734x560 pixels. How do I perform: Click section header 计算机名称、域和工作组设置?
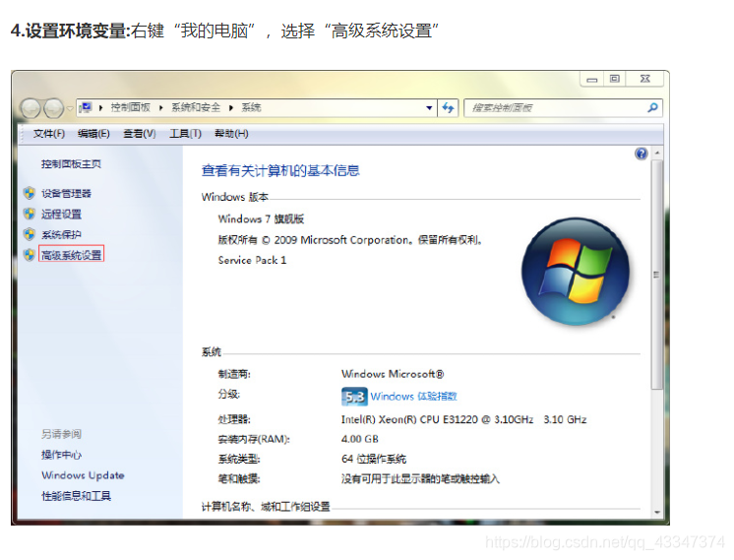(266, 506)
